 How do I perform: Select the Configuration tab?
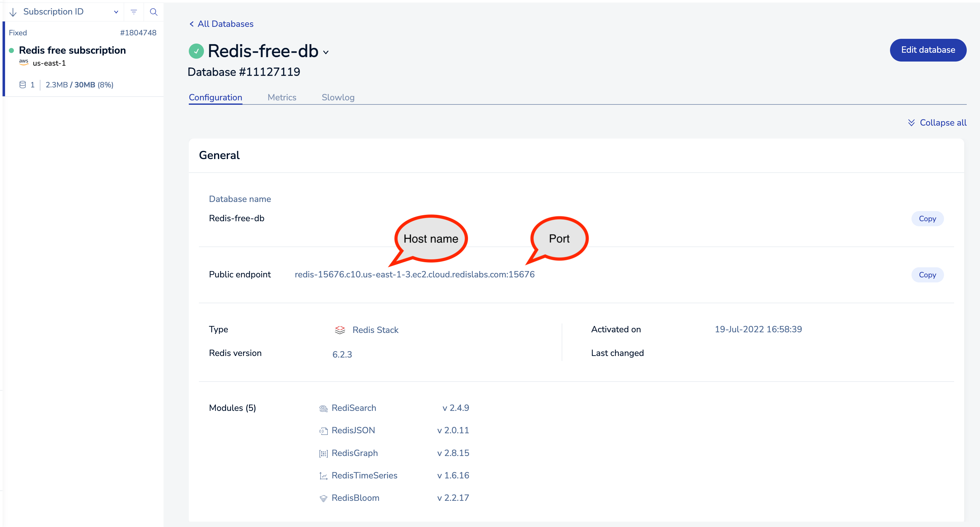215,97
